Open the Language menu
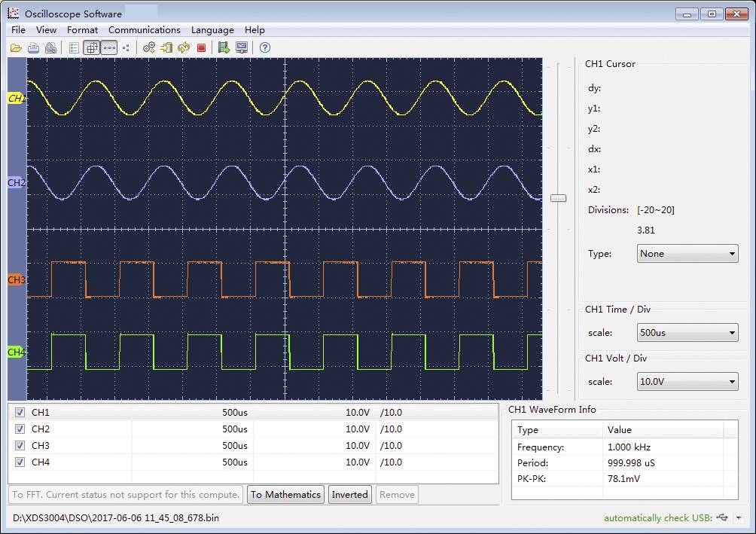 tap(212, 30)
